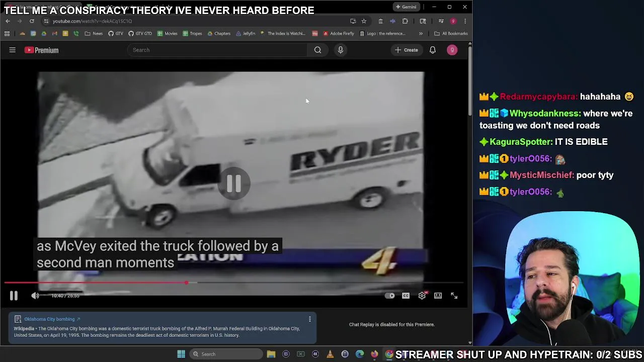Open the apps grid in bookmarks bar
Viewport: 644px width, 362px height.
tap(7, 34)
